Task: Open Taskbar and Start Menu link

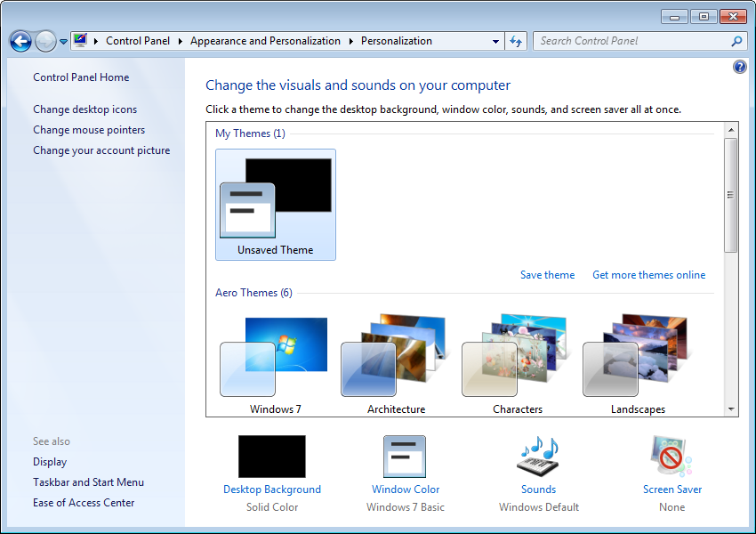Action: pos(88,481)
